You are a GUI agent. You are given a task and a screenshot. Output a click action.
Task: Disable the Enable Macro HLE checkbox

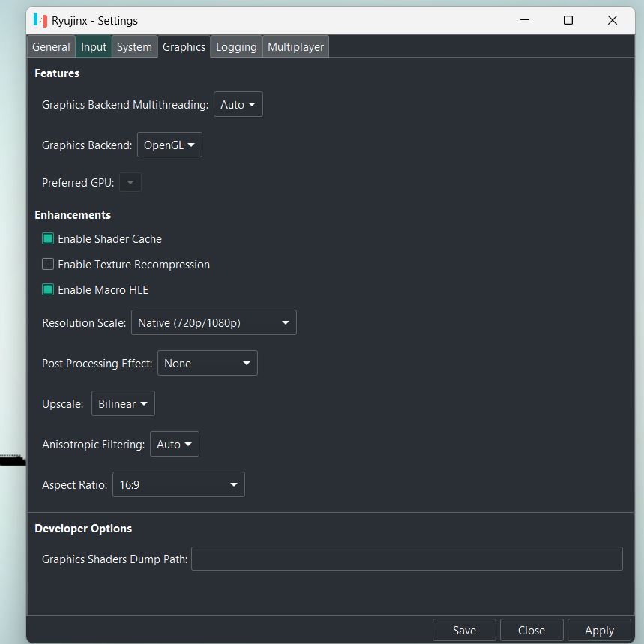48,290
